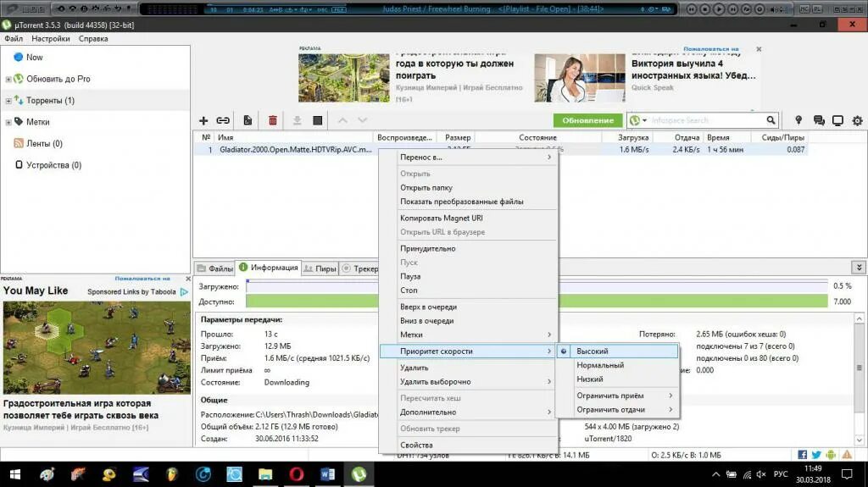Screen dimensions: 868x487
Task: Open the remote monitor icon in toolbar
Action: [x=837, y=120]
